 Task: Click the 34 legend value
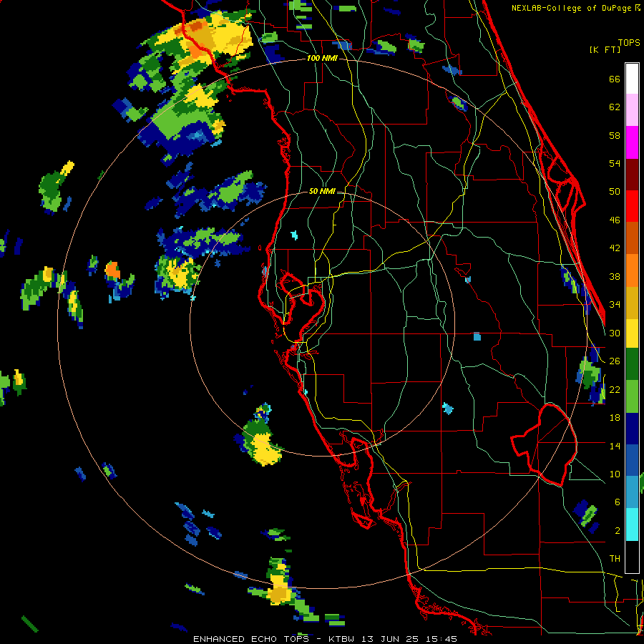[x=615, y=304]
